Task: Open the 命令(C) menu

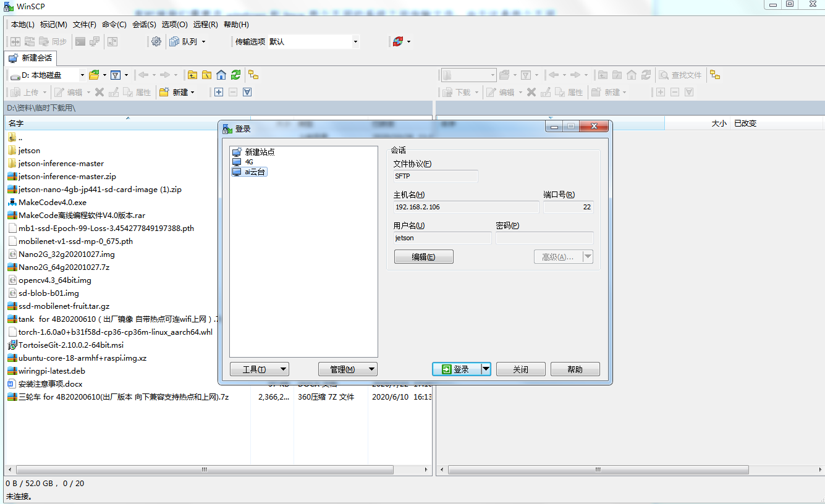Action: pyautogui.click(x=114, y=25)
